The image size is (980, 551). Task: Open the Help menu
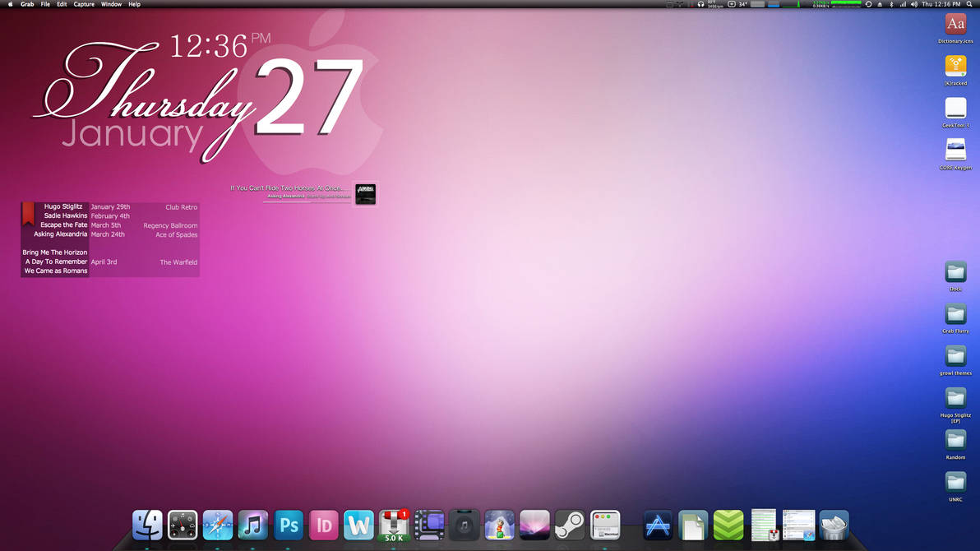pyautogui.click(x=134, y=4)
